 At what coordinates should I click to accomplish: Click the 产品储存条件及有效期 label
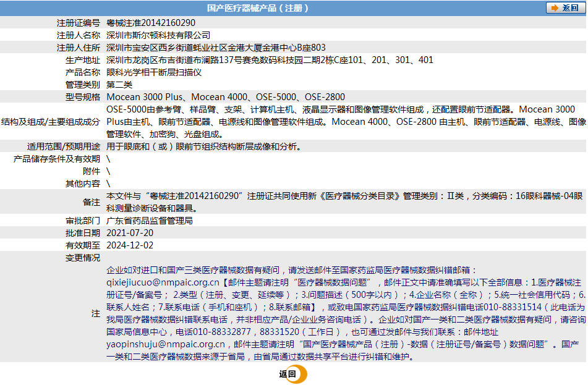[57, 159]
